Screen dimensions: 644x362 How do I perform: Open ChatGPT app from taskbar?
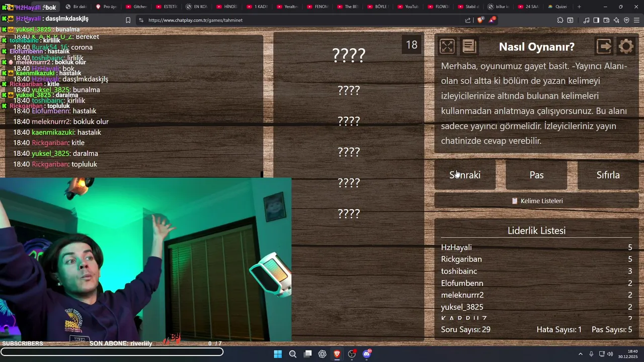point(323,354)
